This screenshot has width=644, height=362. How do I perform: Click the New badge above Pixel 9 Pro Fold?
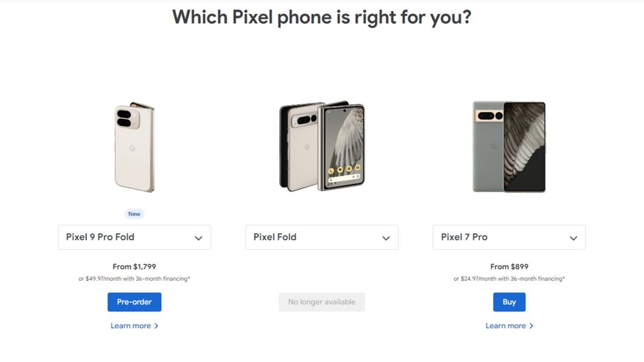pyautogui.click(x=134, y=214)
